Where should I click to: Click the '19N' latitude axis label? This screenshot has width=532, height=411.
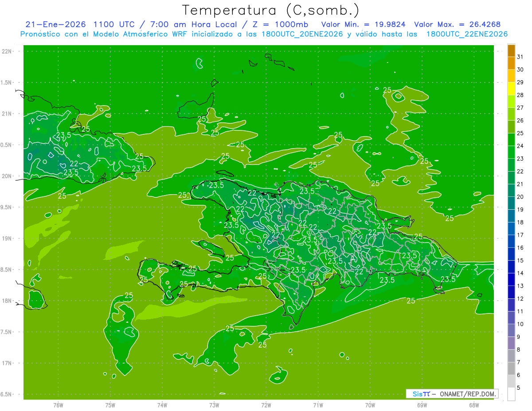(x=7, y=239)
